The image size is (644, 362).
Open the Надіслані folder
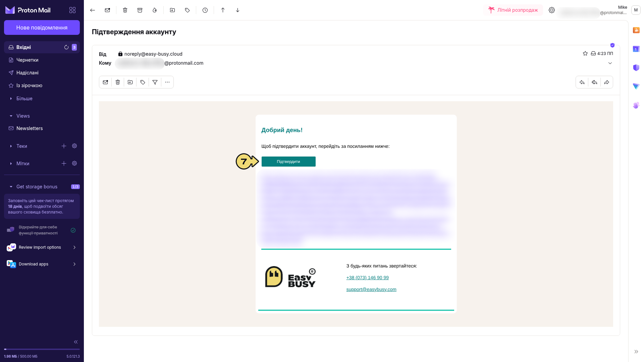42,73
